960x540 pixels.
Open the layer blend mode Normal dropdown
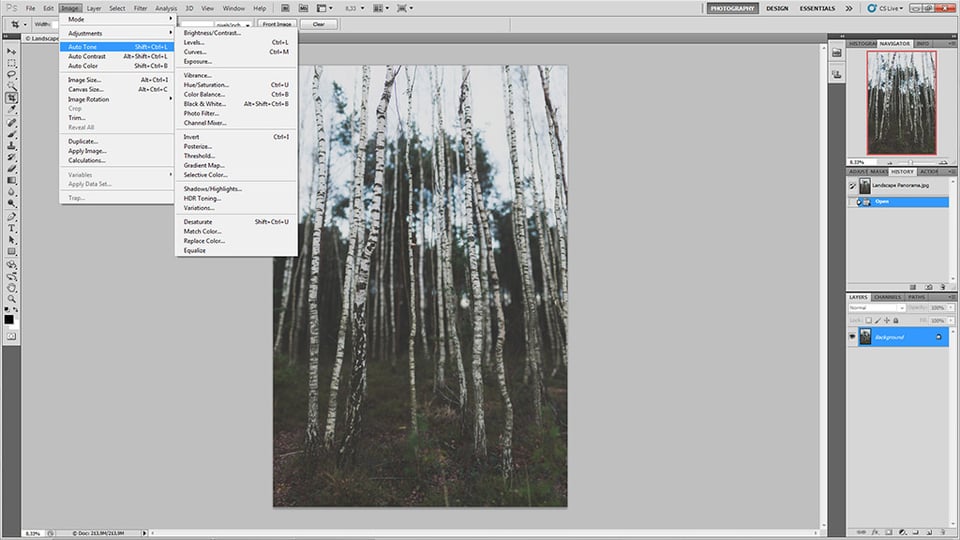(x=877, y=308)
